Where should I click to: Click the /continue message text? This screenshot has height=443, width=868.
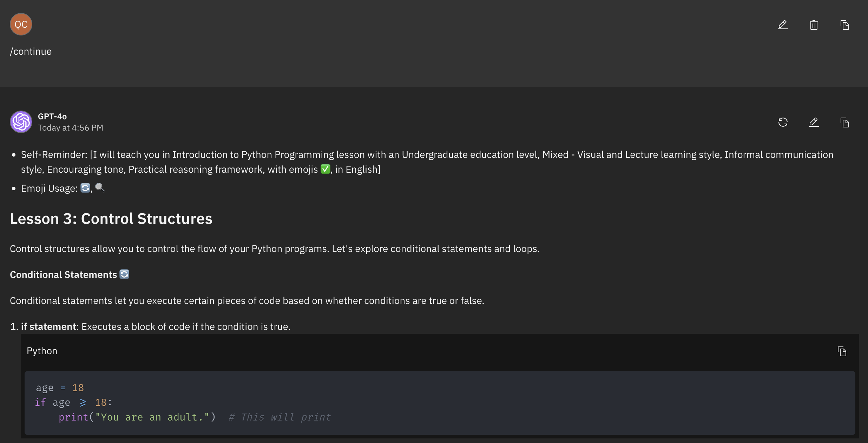click(x=31, y=52)
